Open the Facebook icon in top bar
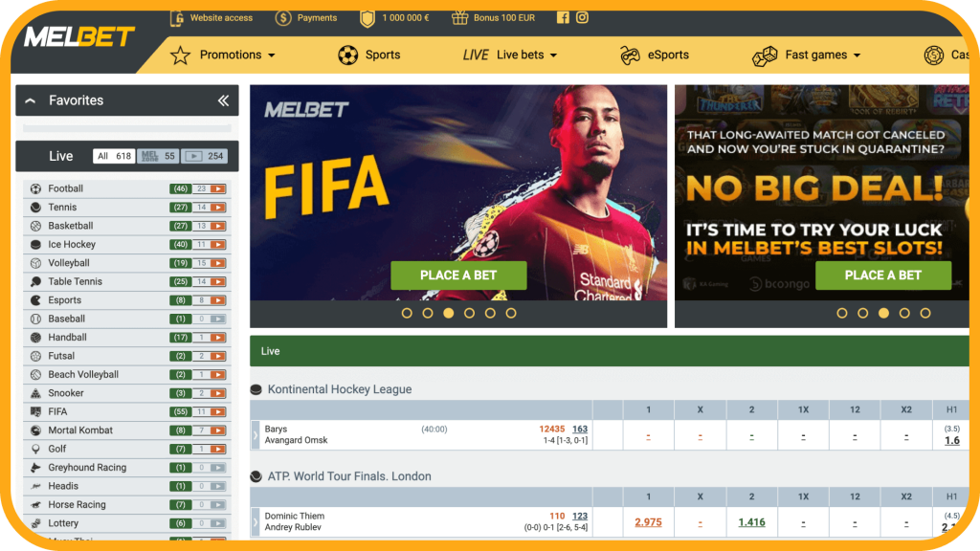 [563, 17]
